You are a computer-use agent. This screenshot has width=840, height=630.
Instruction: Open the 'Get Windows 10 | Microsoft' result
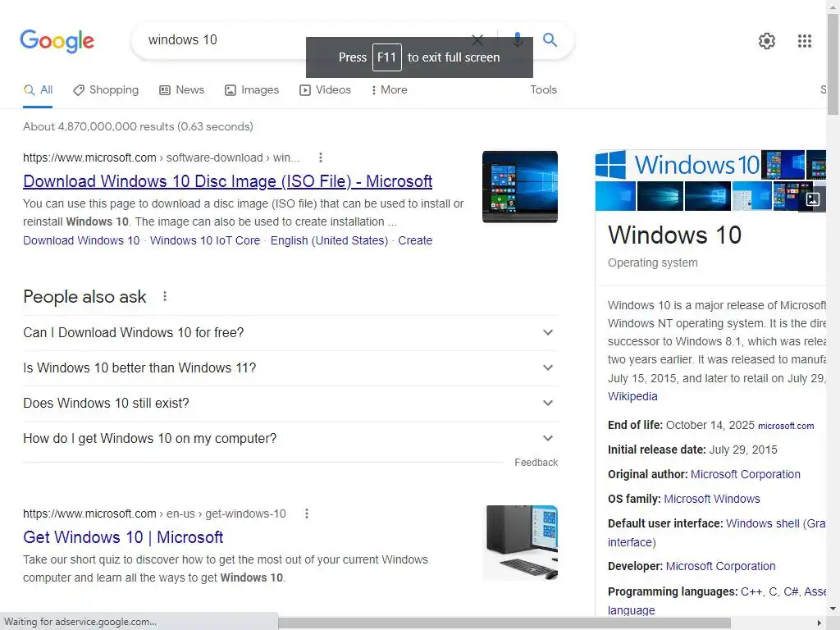[x=123, y=537]
